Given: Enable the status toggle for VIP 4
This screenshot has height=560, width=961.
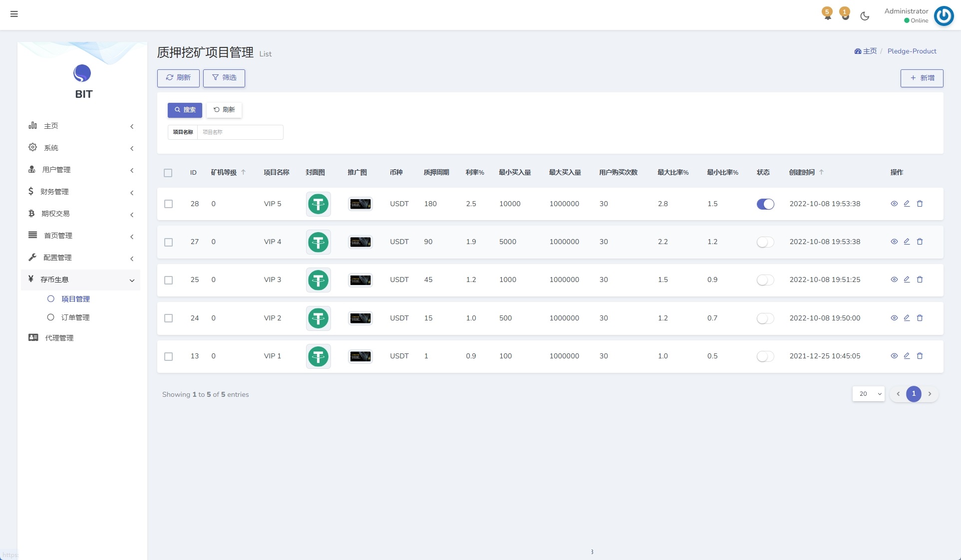Looking at the screenshot, I should [765, 242].
